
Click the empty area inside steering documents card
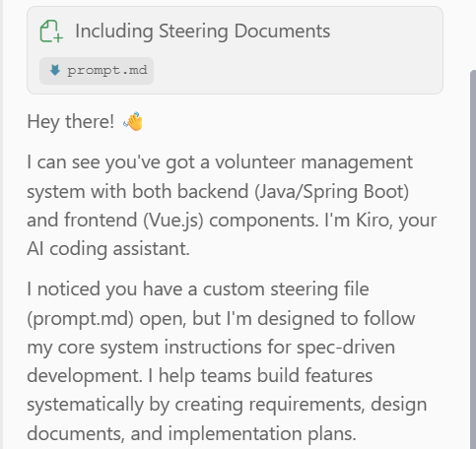[296, 71]
